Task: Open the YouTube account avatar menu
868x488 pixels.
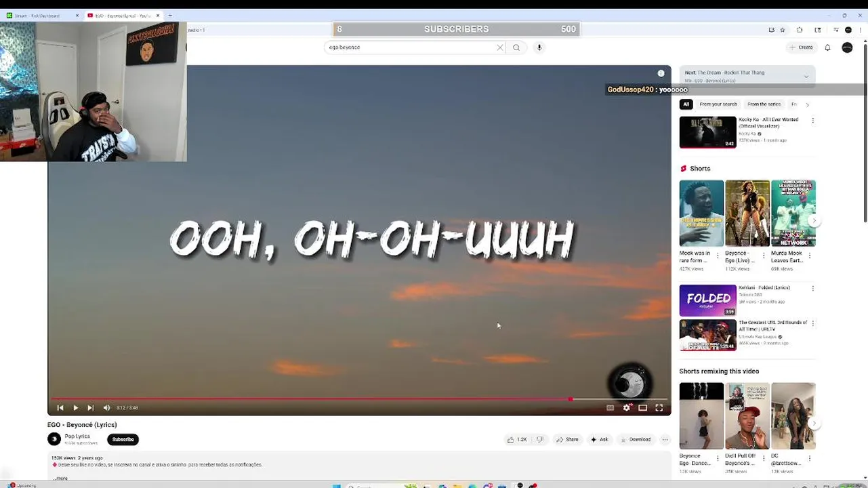Action: pos(847,47)
